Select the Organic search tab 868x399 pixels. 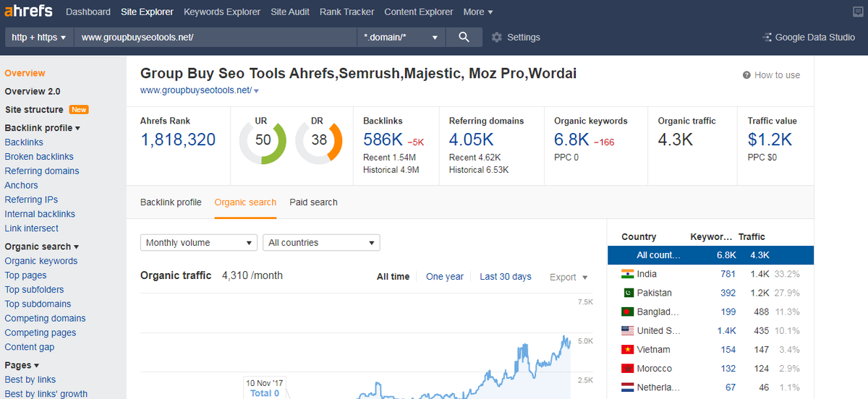[245, 202]
